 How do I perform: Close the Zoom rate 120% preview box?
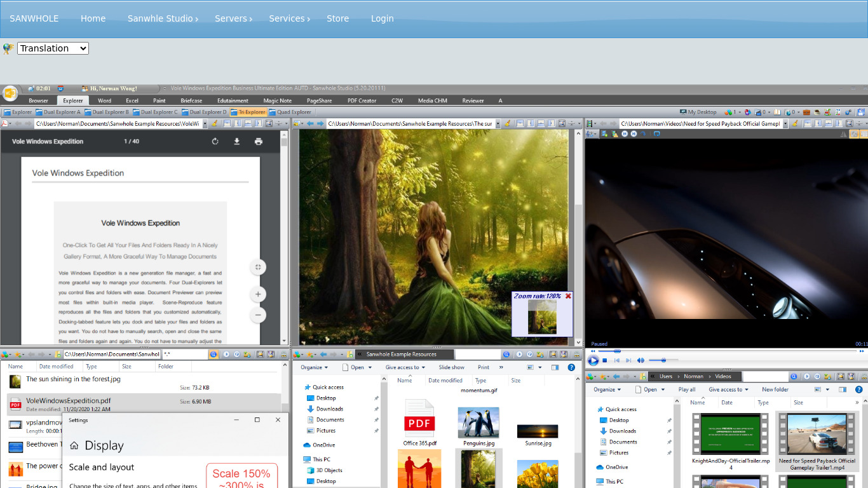pos(568,296)
